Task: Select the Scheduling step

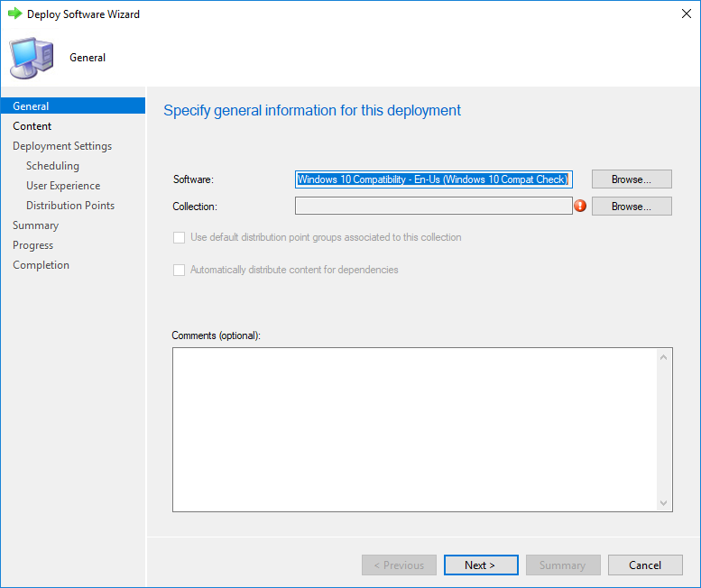Action: click(x=52, y=166)
